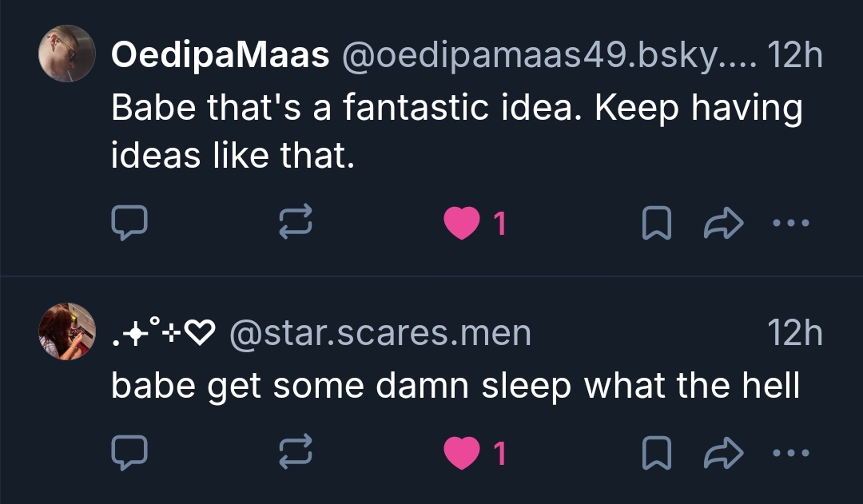The height and width of the screenshot is (504, 863).
Task: Repost OedipaMaas's fantastic idea post
Action: point(293,224)
